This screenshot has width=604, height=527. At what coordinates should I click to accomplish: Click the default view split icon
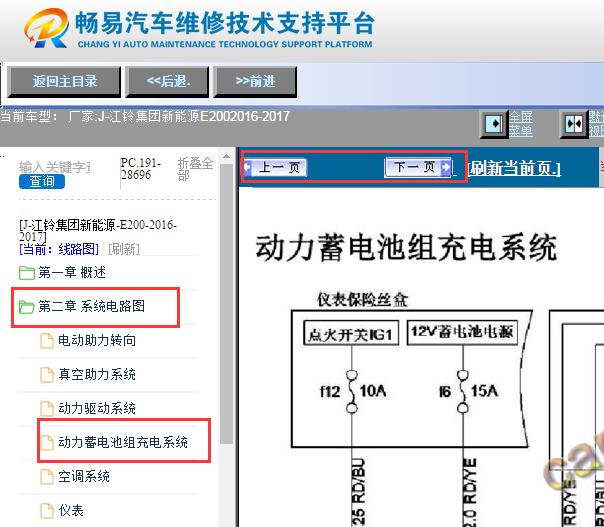tap(574, 124)
